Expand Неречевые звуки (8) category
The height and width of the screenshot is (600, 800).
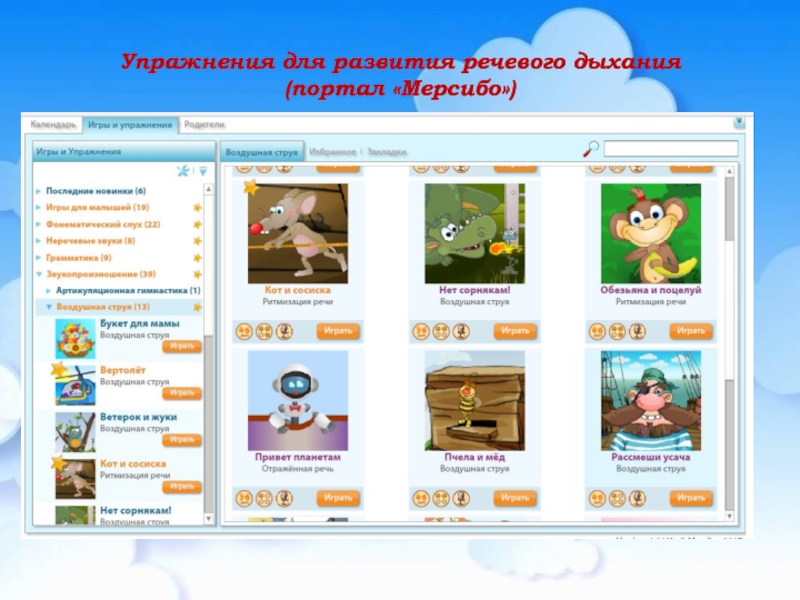(38, 241)
